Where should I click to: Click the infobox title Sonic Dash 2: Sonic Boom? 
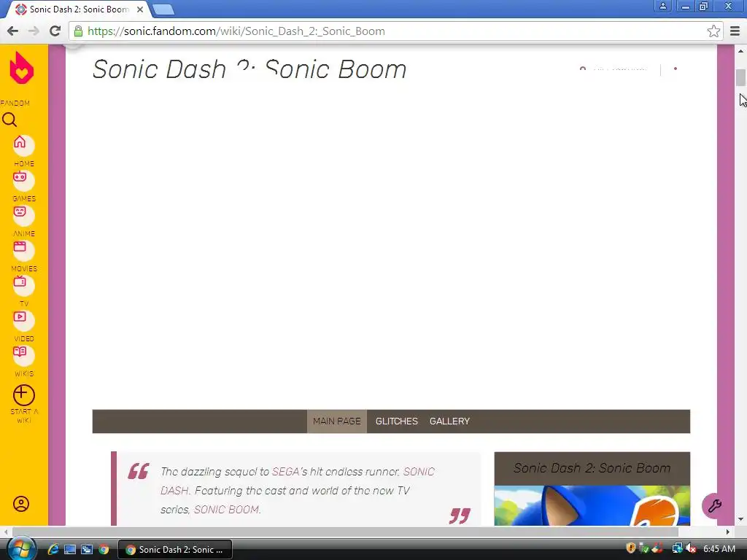pos(592,468)
